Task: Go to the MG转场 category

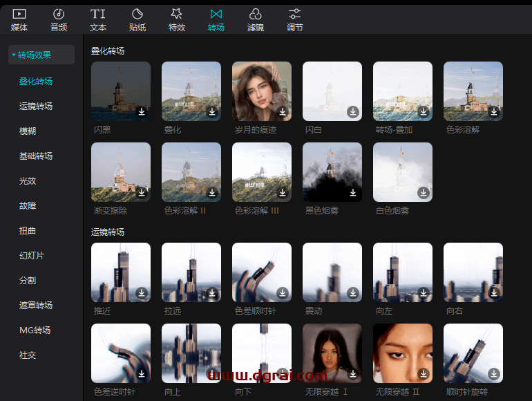Action: click(35, 330)
